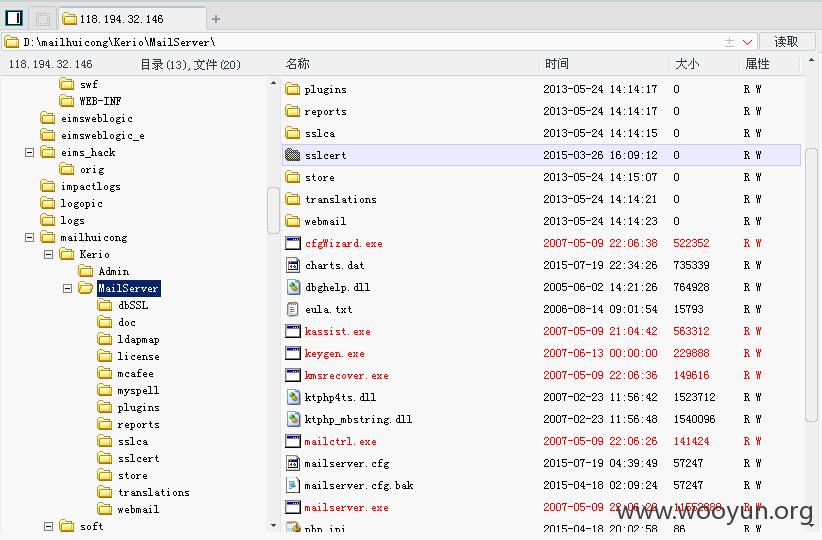Click the file list vertical scrollbar thumb

(x=812, y=287)
